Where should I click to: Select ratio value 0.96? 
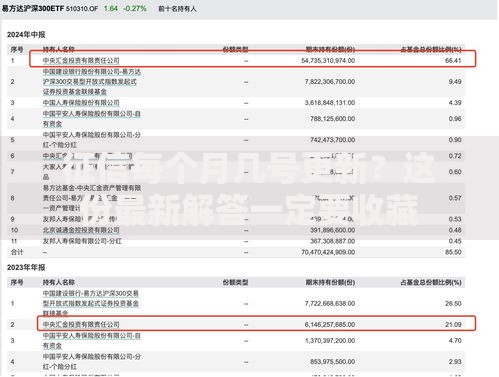(x=455, y=119)
